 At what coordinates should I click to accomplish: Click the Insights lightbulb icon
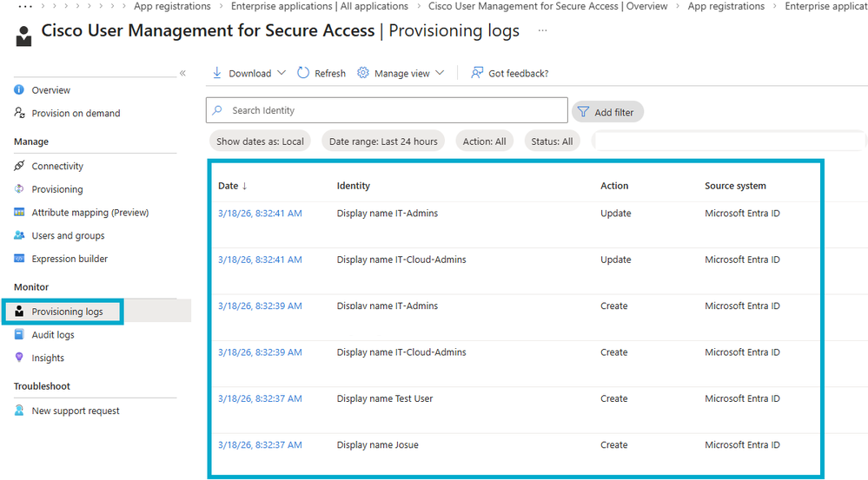point(19,358)
